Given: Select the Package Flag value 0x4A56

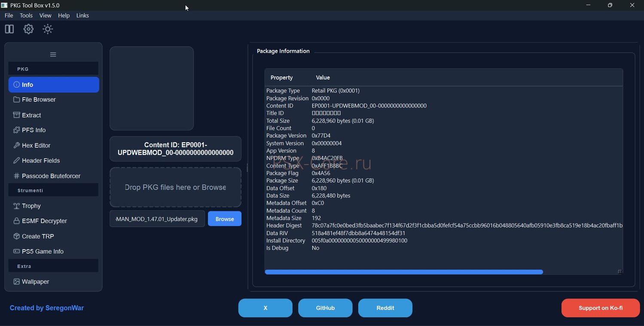Looking at the screenshot, I should pos(321,173).
